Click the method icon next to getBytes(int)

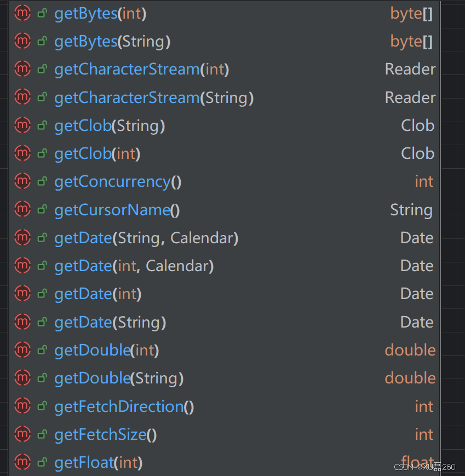pyautogui.click(x=22, y=13)
